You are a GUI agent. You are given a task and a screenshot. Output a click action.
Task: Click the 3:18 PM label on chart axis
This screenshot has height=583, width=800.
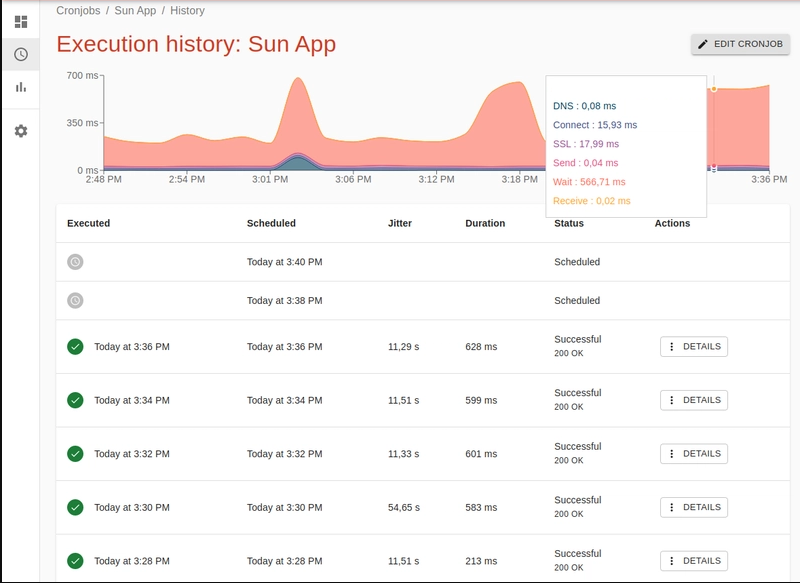click(519, 180)
